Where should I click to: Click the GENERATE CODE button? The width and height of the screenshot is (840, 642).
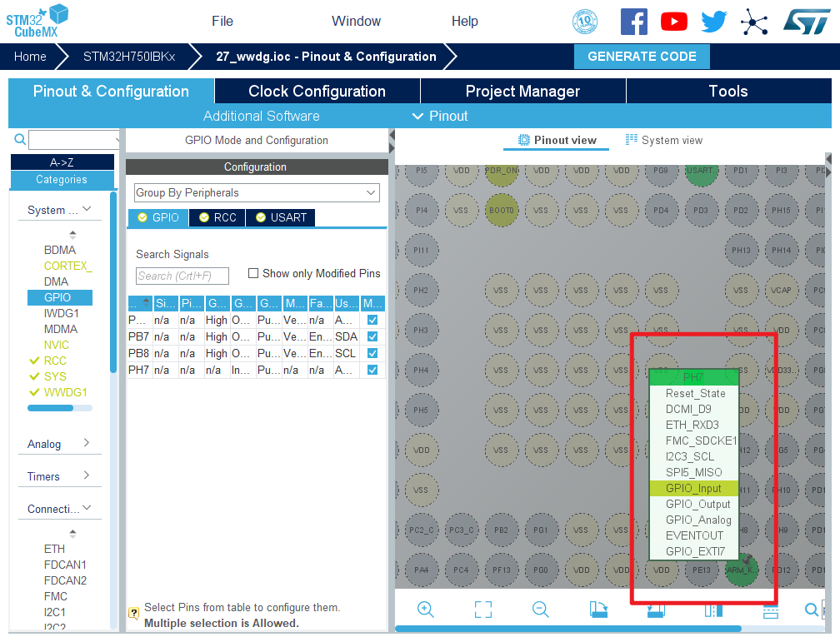(x=642, y=57)
